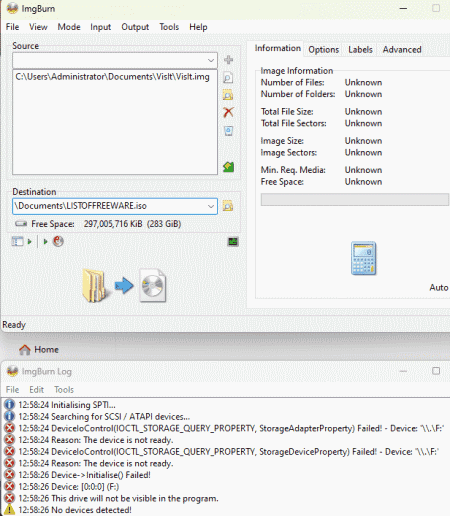The height and width of the screenshot is (516, 450).
Task: Open the File menu in ImgBurn Log window
Action: [x=12, y=390]
